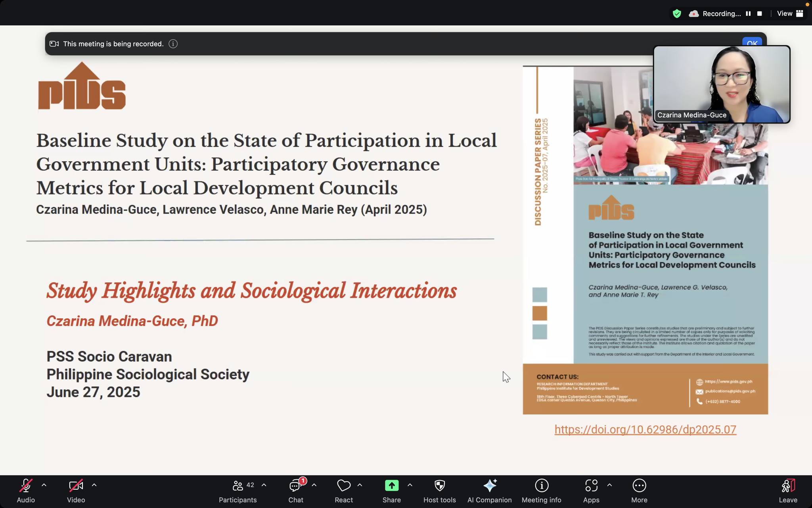Click the green Share screen button
The height and width of the screenshot is (508, 812).
pyautogui.click(x=392, y=486)
